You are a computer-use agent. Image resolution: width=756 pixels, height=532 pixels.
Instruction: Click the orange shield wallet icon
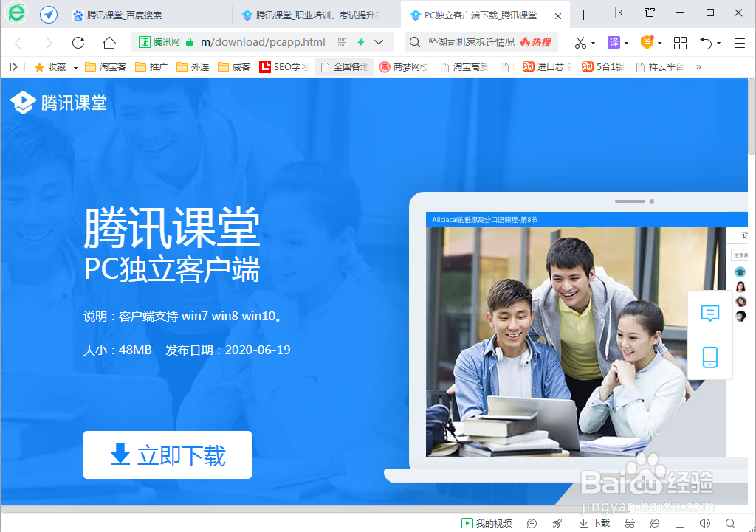[x=647, y=42]
